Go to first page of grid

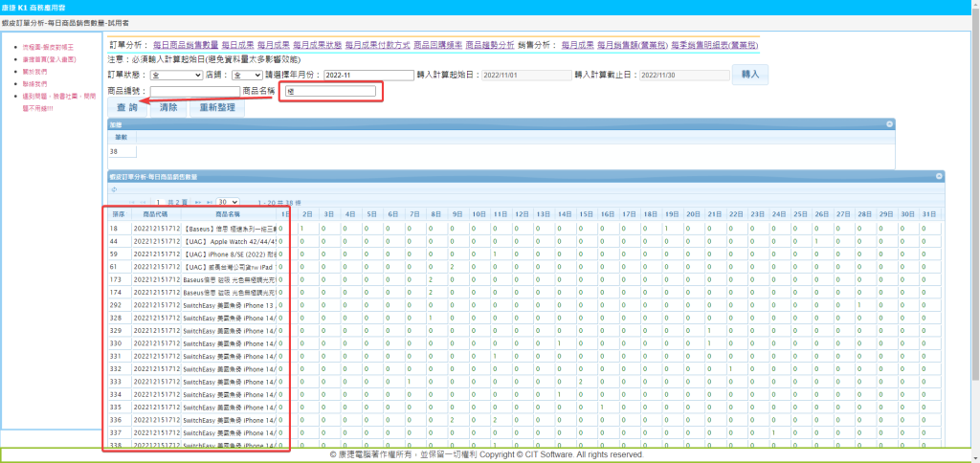pyautogui.click(x=130, y=203)
